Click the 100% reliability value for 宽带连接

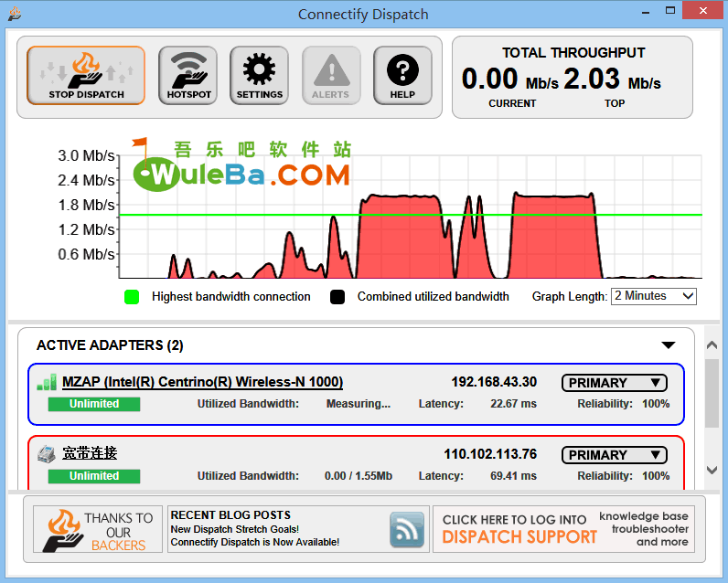[656, 476]
